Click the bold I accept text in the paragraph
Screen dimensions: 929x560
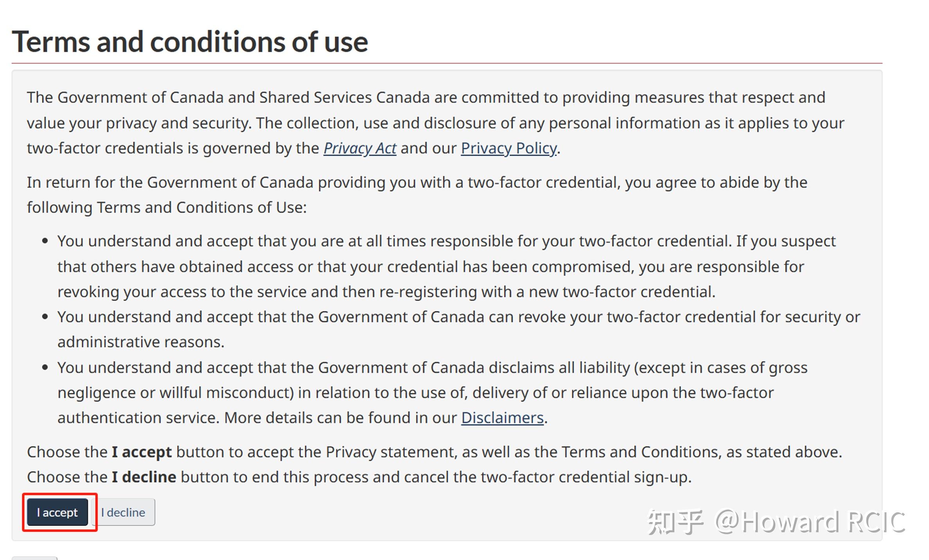point(142,452)
